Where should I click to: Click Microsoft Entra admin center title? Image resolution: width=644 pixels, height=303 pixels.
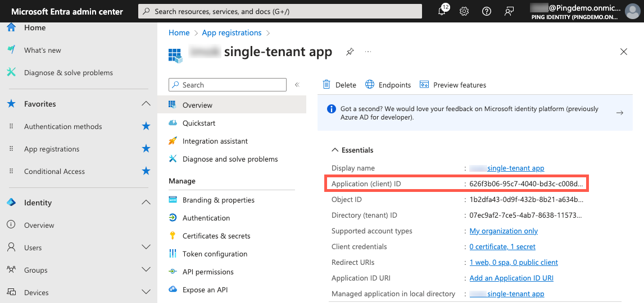[67, 11]
